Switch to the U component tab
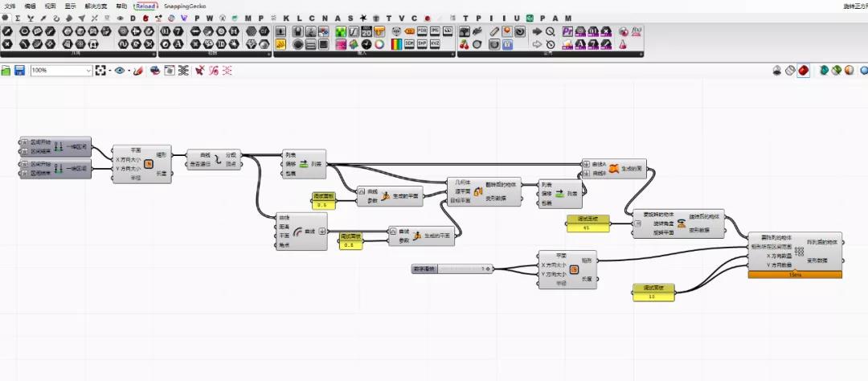Viewport: 868px width, 381px height. click(517, 18)
